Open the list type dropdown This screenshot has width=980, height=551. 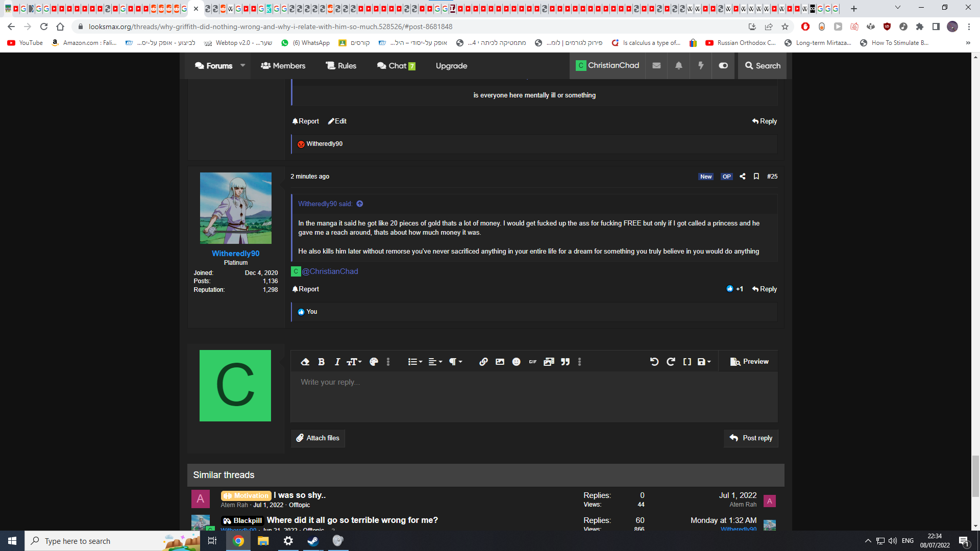[x=415, y=362]
